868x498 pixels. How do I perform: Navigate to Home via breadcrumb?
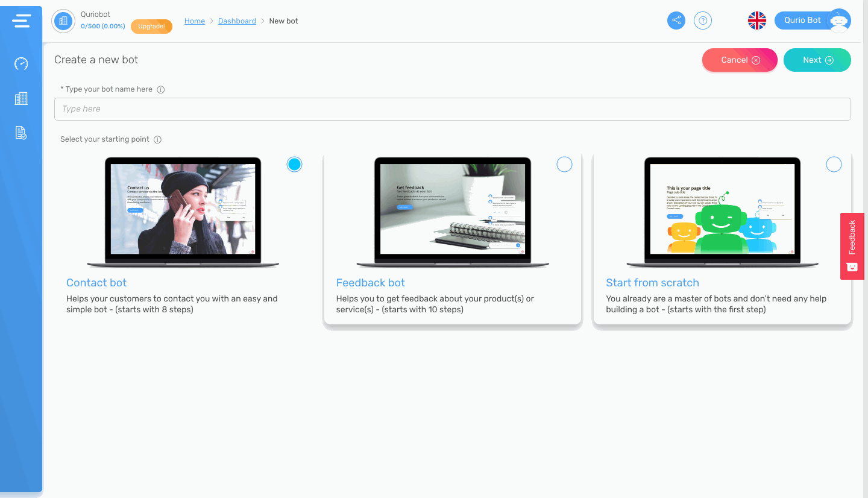tap(194, 20)
